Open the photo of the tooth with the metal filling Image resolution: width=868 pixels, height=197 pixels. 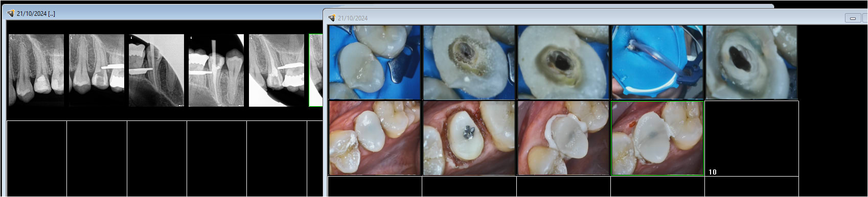[x=469, y=138]
